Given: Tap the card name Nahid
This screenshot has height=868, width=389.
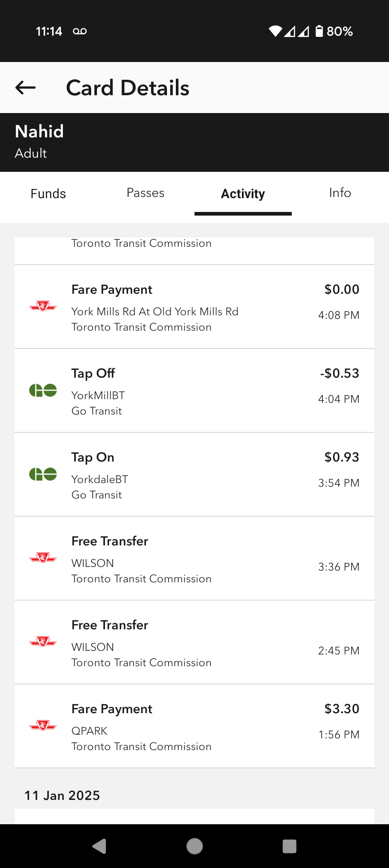Looking at the screenshot, I should click(x=39, y=132).
